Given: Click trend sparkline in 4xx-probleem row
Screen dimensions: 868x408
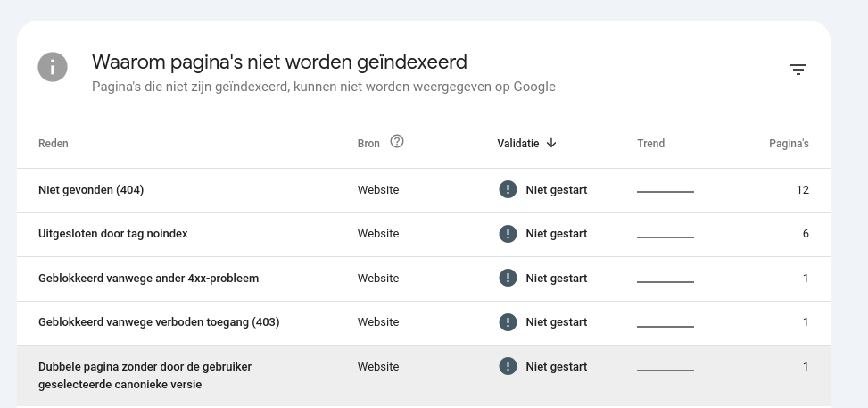Looking at the screenshot, I should (x=665, y=281).
